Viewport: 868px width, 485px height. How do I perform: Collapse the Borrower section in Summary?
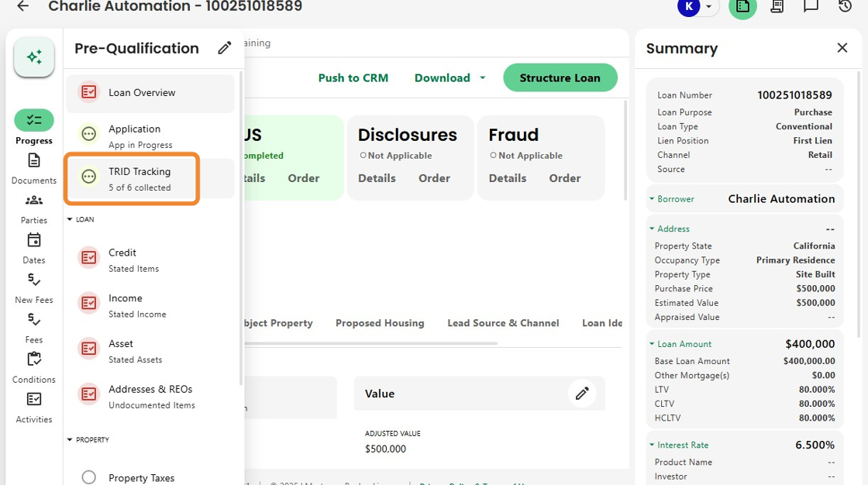click(653, 199)
